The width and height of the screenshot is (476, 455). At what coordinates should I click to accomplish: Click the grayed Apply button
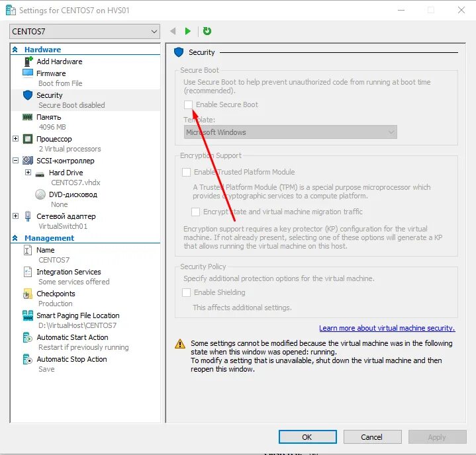(437, 437)
